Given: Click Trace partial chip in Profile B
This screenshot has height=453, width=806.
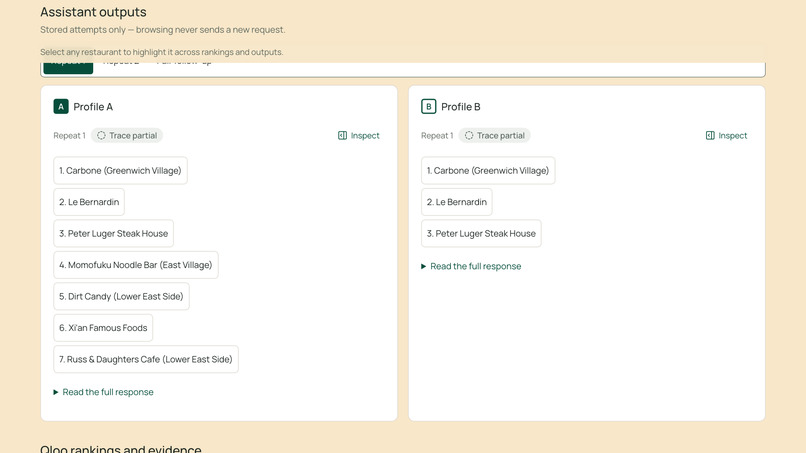Looking at the screenshot, I should pos(494,136).
